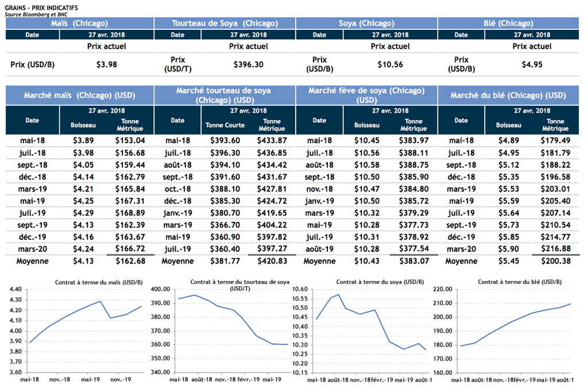Screen dimensions: 588x392
Task: Click the "oct.-18" date in soybean meal table
Action: pos(177,189)
